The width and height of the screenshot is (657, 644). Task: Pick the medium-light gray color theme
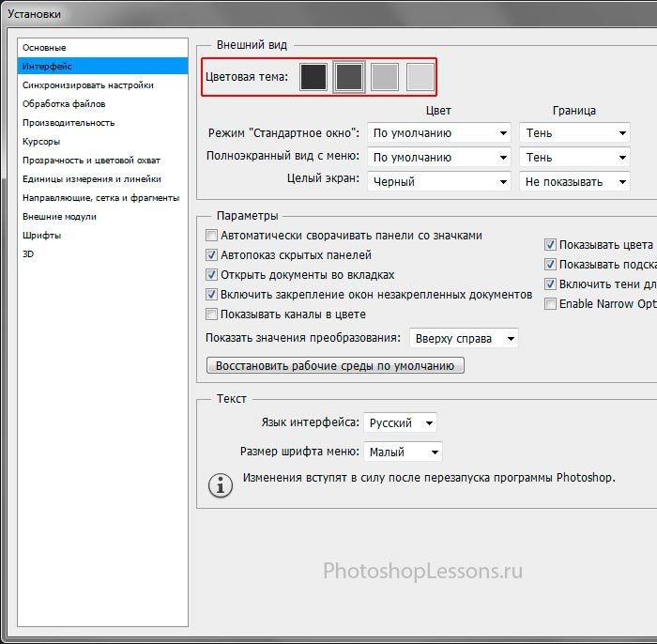[x=385, y=77]
